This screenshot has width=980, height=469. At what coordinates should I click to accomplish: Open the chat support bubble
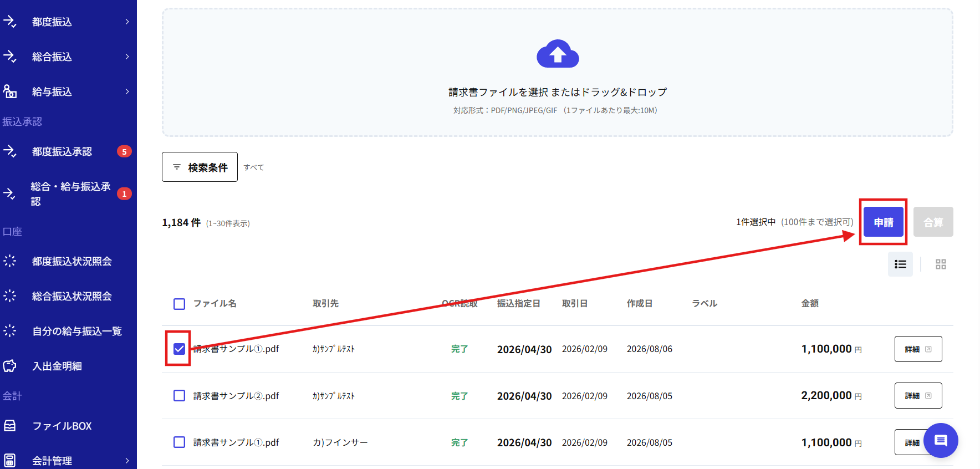point(941,441)
